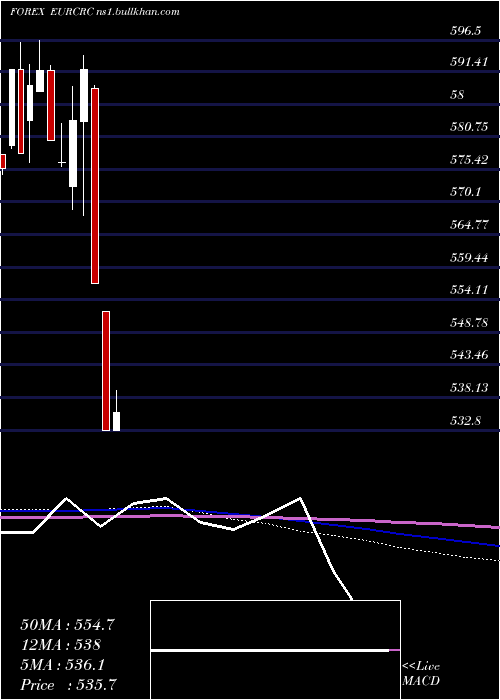The height and width of the screenshot is (700, 500).
Task: Click the 543.46 price level label
Action: pos(468,355)
